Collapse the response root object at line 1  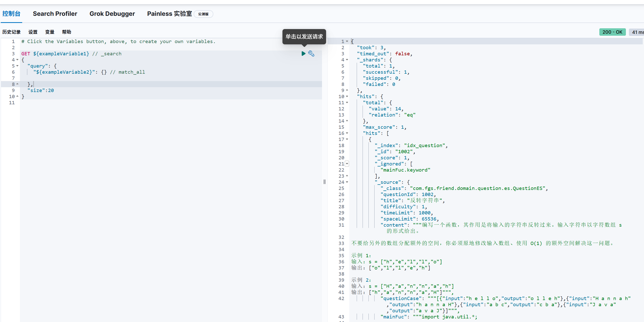coord(347,41)
